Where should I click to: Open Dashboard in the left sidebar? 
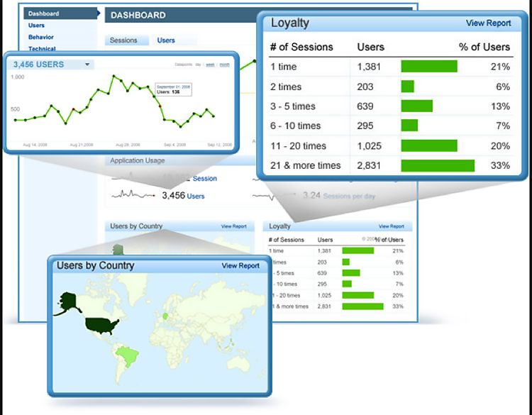pyautogui.click(x=60, y=13)
